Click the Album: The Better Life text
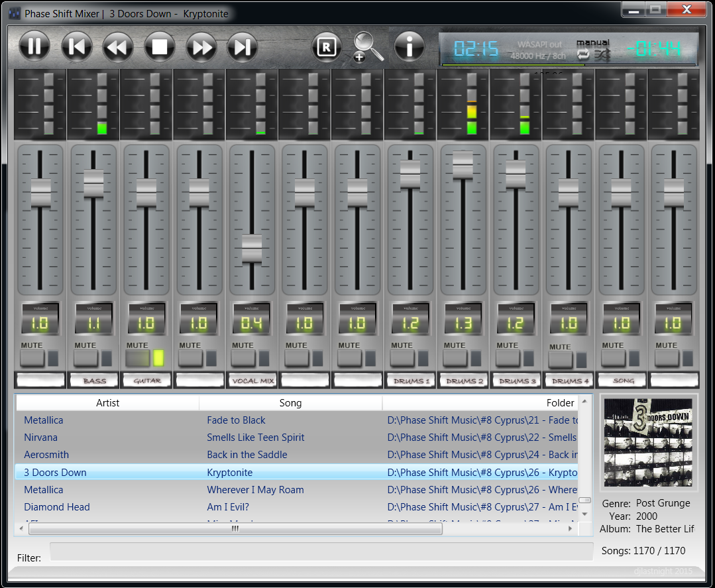Screen dimensions: 715x588 pyautogui.click(x=647, y=529)
